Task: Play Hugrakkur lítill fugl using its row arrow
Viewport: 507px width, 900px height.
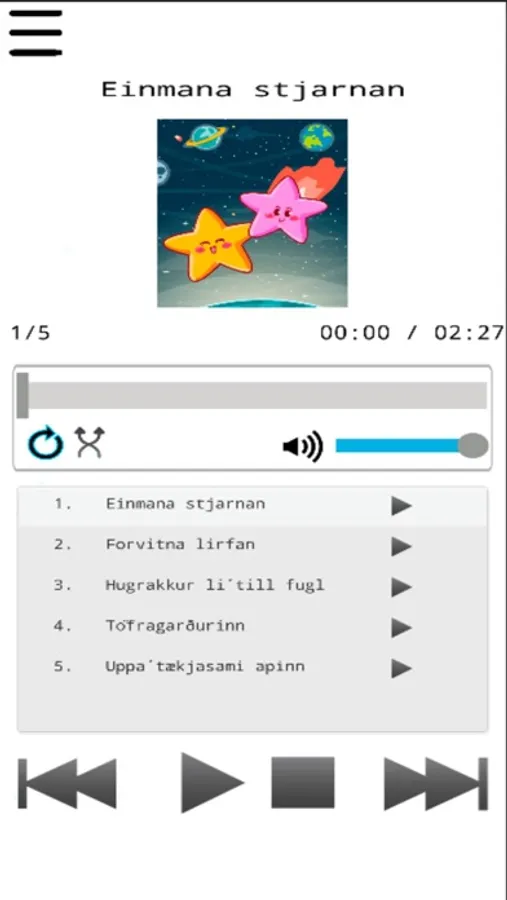Action: 401,587
